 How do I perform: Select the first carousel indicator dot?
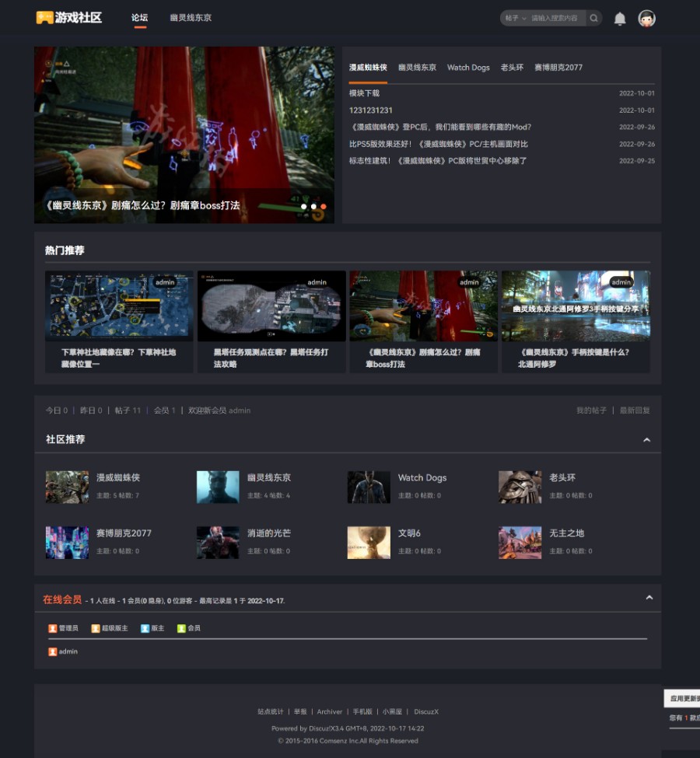[304, 207]
